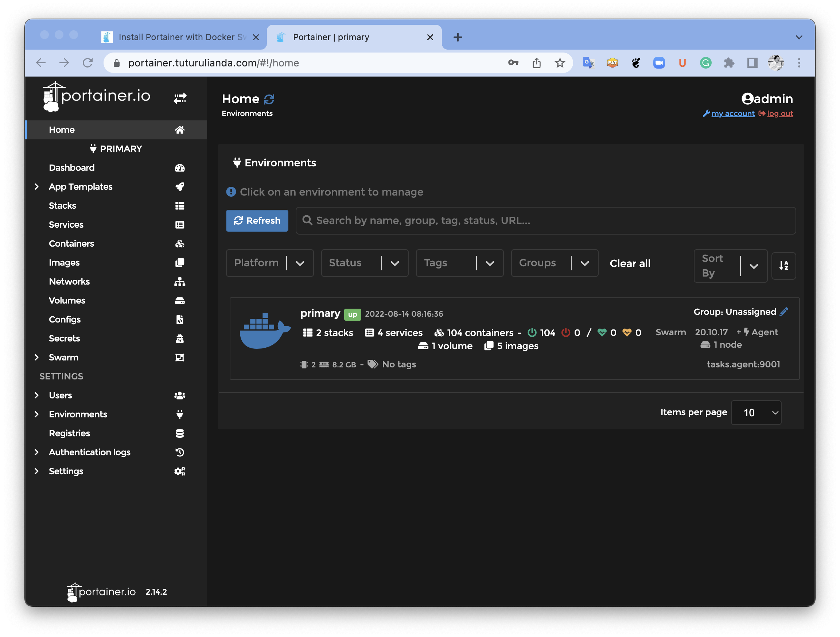This screenshot has height=637, width=840.
Task: Click the App Templates rocket icon
Action: 180,187
